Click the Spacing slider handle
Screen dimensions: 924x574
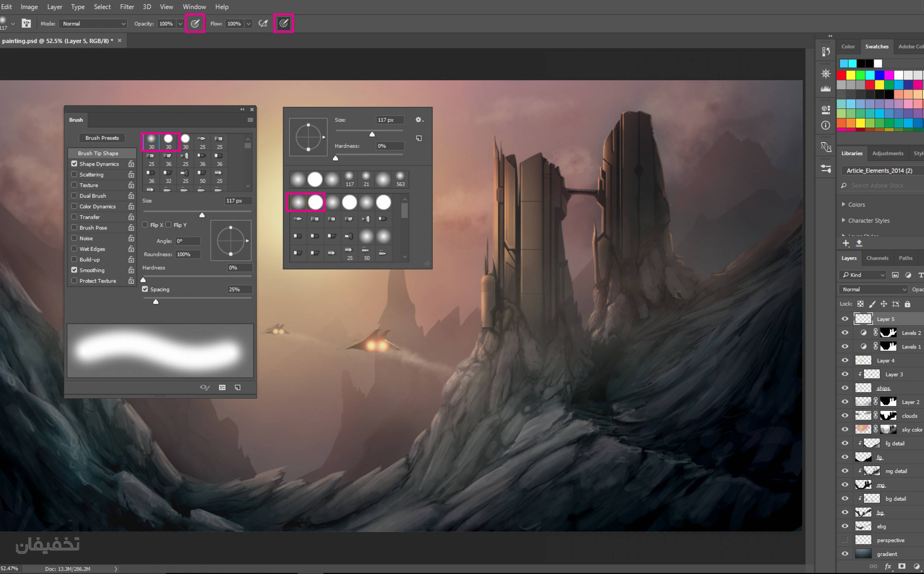156,302
